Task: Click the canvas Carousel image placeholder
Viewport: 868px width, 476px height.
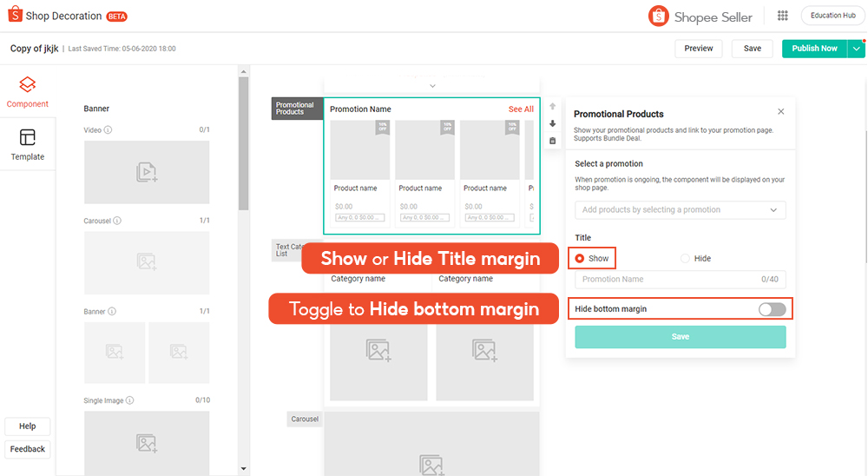Action: point(431,443)
